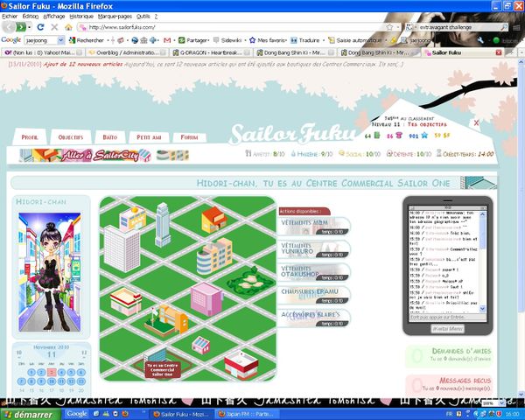Click the Hidori-chan avatar picture
The height and width of the screenshot is (420, 525).
[50, 272]
